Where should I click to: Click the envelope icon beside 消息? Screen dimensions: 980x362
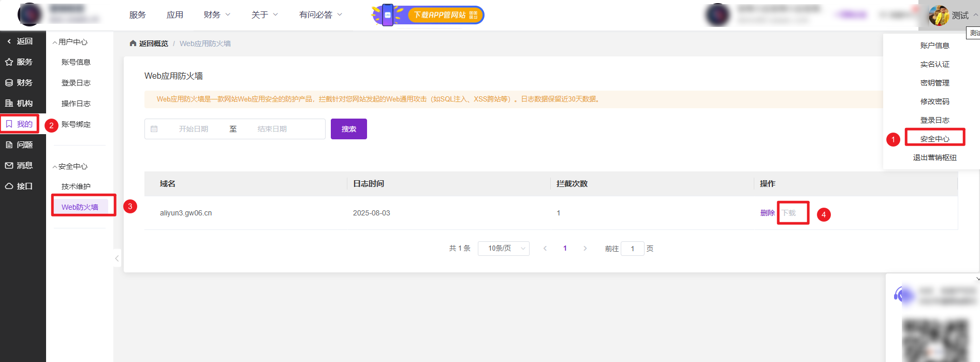(9, 166)
